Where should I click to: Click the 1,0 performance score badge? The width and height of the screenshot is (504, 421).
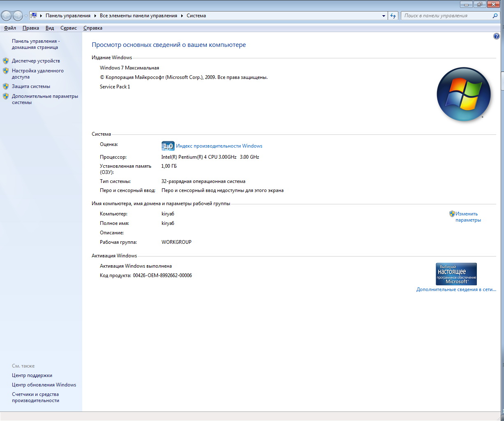tap(168, 146)
